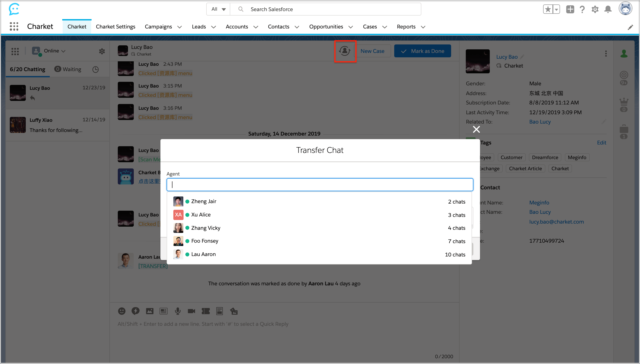Edit tags link
Screen dimensions: 640x364
coord(602,142)
